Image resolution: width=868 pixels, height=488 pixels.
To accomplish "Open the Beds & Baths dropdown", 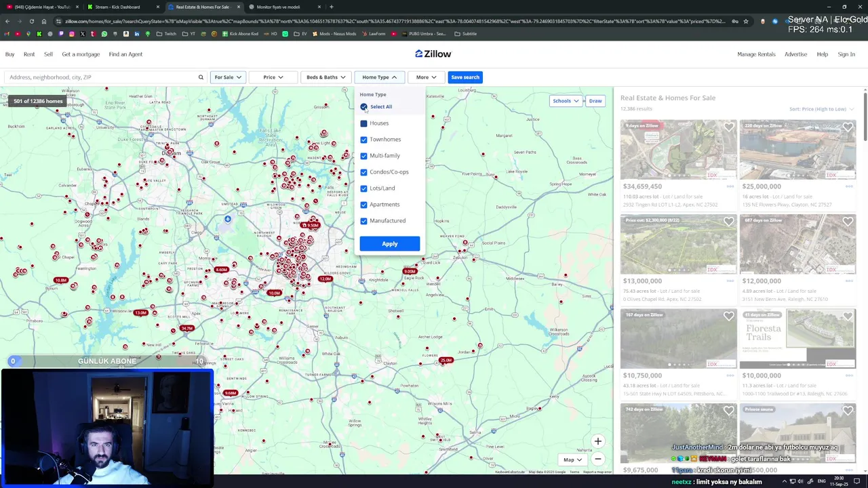I will tap(325, 77).
